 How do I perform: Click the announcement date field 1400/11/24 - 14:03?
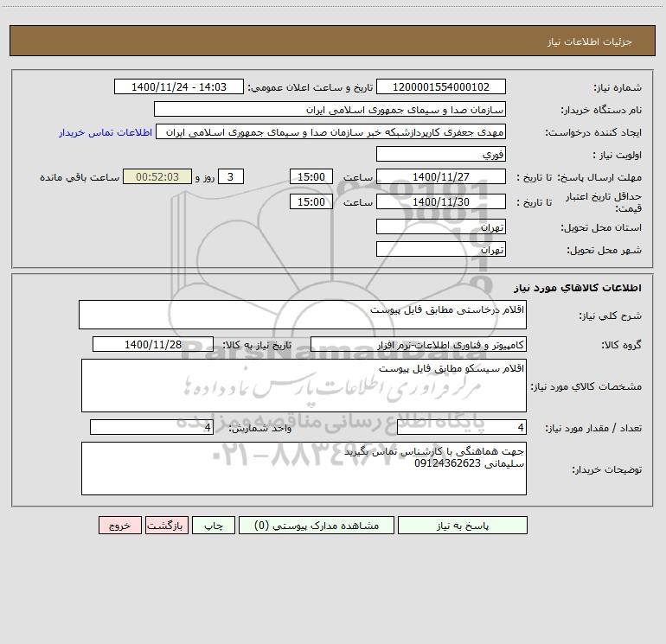pyautogui.click(x=179, y=87)
